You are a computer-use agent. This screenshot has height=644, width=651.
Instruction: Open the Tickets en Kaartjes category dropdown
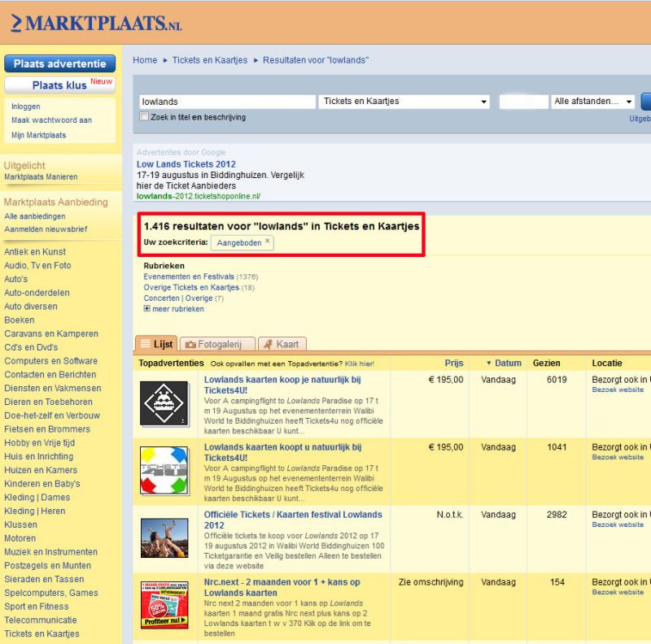404,102
